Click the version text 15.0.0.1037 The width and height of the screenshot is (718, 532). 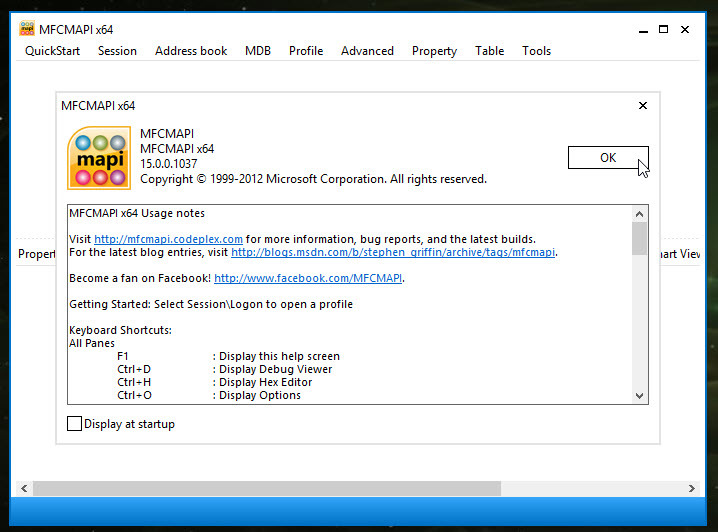(x=169, y=164)
